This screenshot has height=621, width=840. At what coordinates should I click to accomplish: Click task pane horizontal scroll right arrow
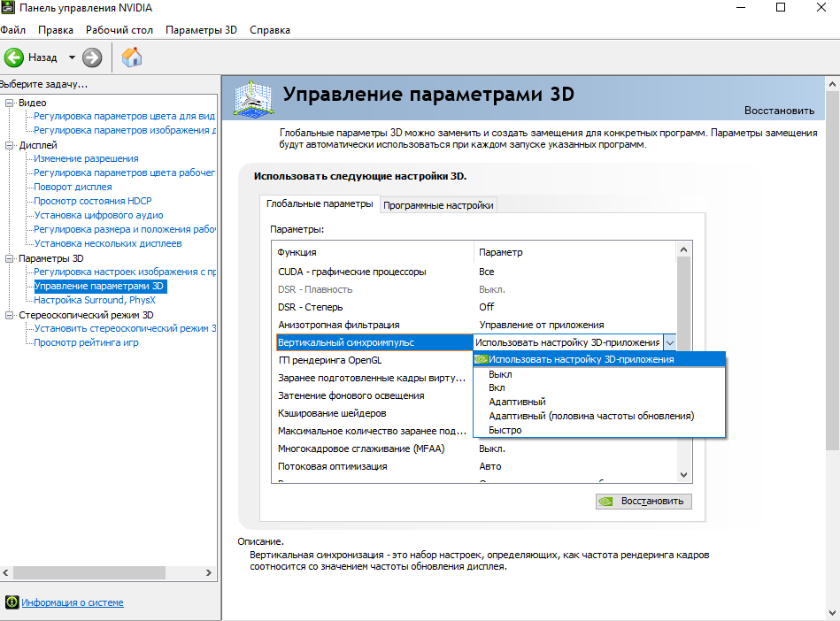point(208,573)
